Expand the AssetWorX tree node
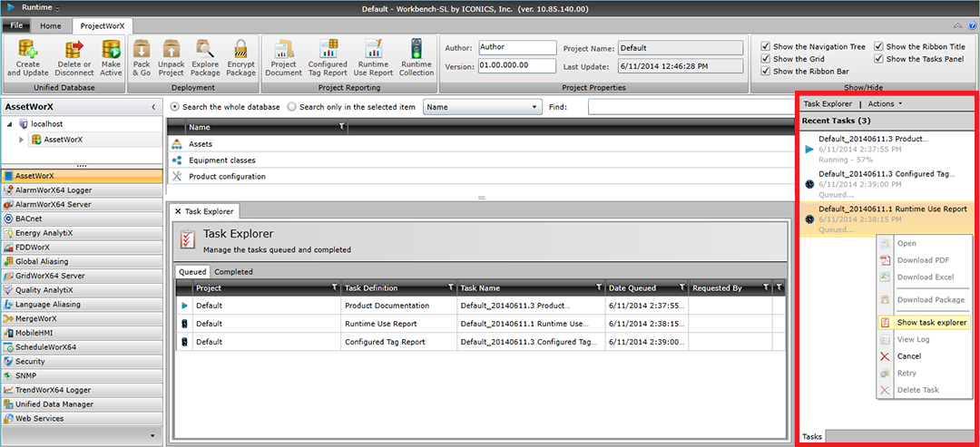 pos(21,140)
